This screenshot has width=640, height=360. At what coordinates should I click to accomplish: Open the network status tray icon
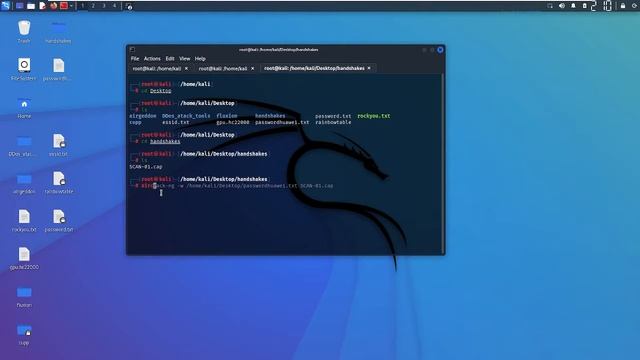point(550,6)
